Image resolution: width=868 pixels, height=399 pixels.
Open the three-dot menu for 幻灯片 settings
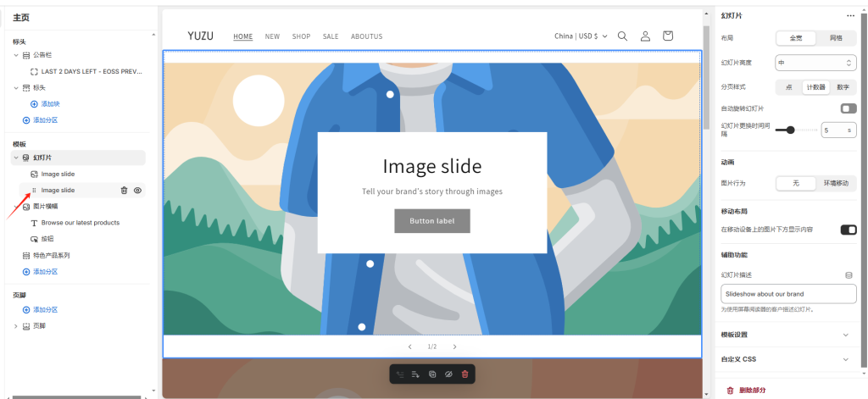coord(850,15)
